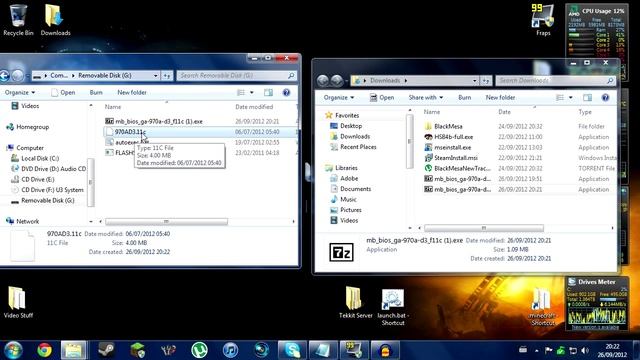Click Back in the Removable Disk window
640x360 pixels.
click(x=4, y=76)
